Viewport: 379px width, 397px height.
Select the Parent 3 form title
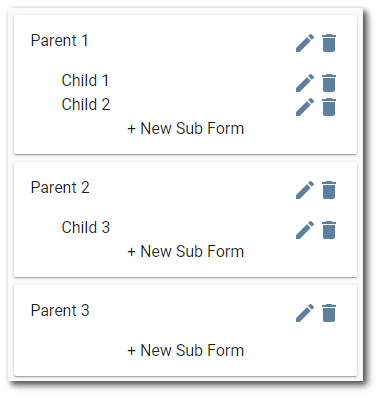coord(60,310)
